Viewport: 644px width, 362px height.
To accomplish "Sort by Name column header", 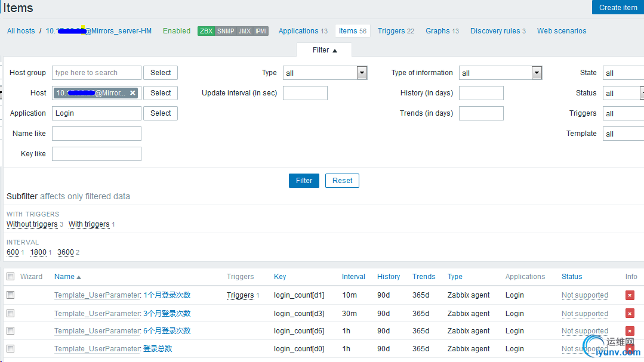I will pos(67,277).
